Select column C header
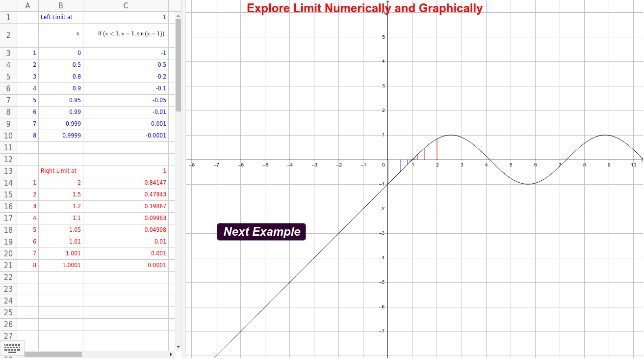644x359 pixels. (x=126, y=5)
